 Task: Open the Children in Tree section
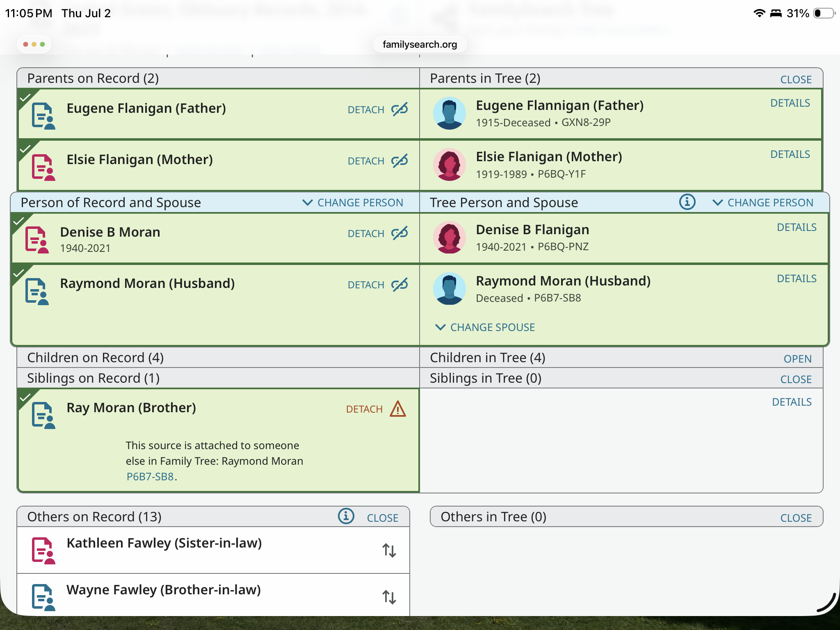click(x=797, y=359)
